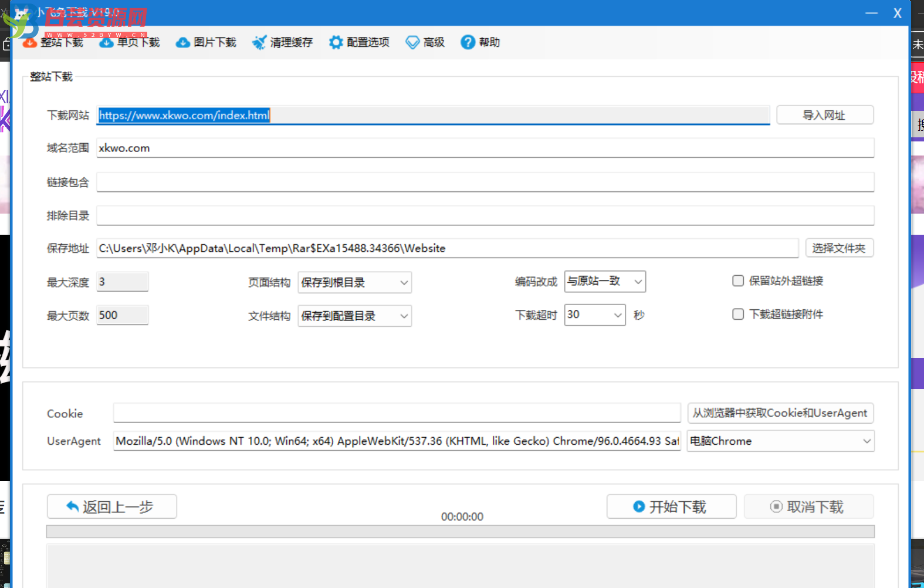This screenshot has width=924, height=588.
Task: Expand the 下载超时 seconds dropdown
Action: click(595, 315)
